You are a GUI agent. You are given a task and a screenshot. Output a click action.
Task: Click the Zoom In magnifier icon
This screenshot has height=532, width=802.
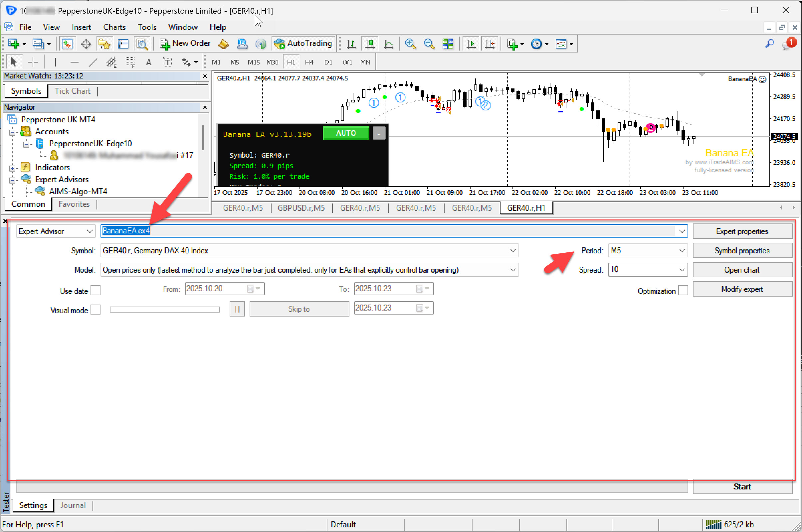tap(410, 44)
